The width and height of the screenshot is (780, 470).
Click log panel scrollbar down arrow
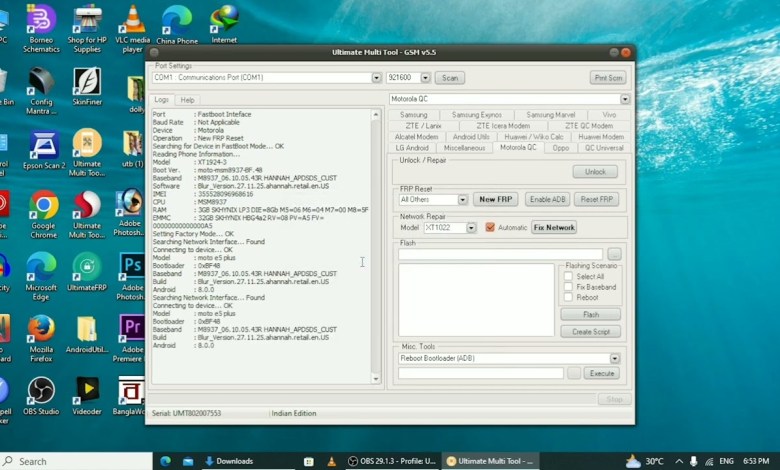click(x=376, y=379)
